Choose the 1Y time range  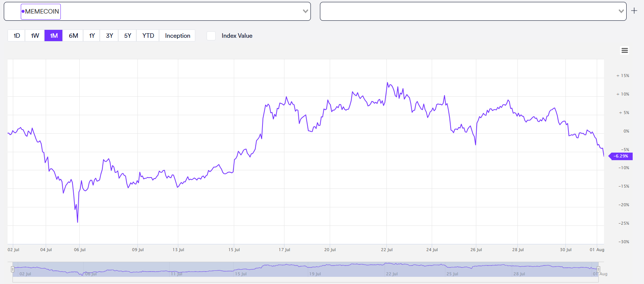point(92,35)
